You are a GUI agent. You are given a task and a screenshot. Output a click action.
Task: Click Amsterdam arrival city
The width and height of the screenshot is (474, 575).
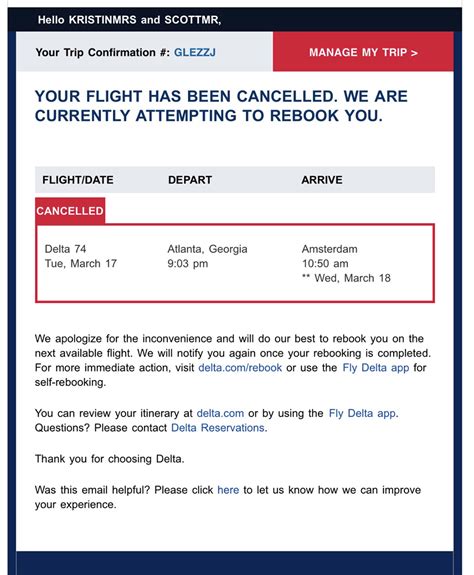[330, 249]
